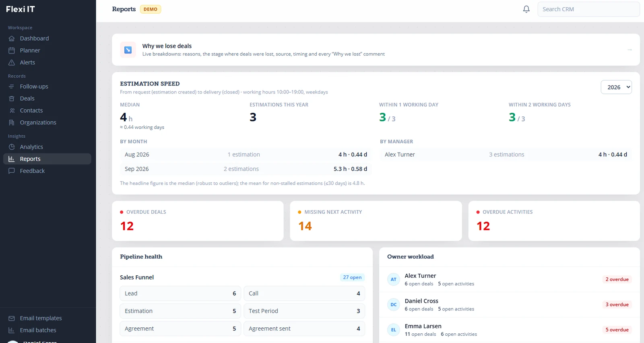Click the Within 2 Working Days value
Viewport: 644px width, 343px height.
[x=517, y=118]
